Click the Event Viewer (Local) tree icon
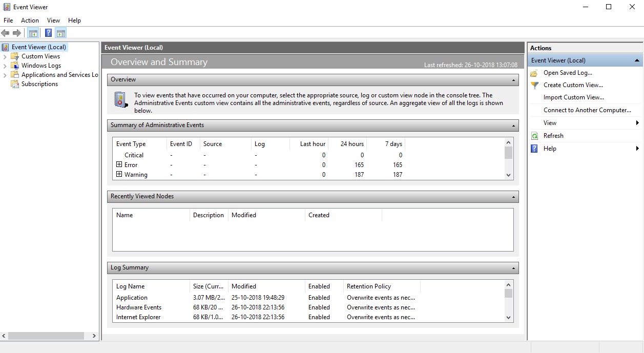 click(6, 47)
